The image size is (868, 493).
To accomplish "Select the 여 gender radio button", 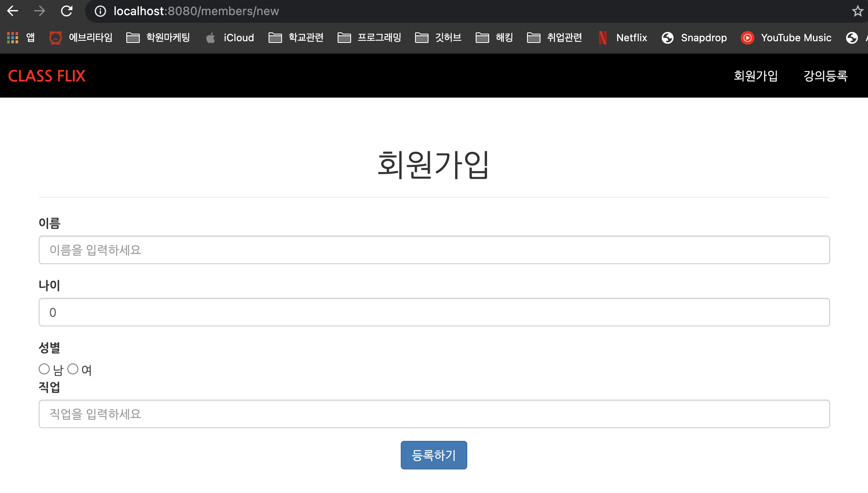I will tap(73, 369).
